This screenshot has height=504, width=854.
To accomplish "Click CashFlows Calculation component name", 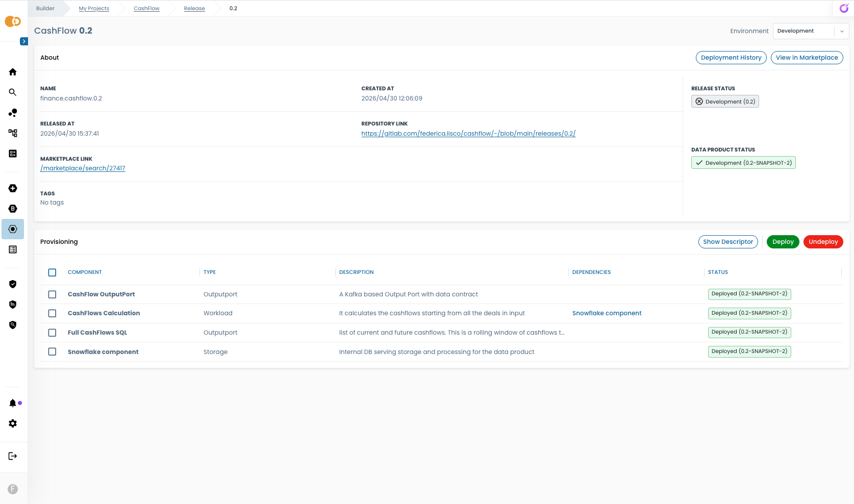I will coord(104,313).
